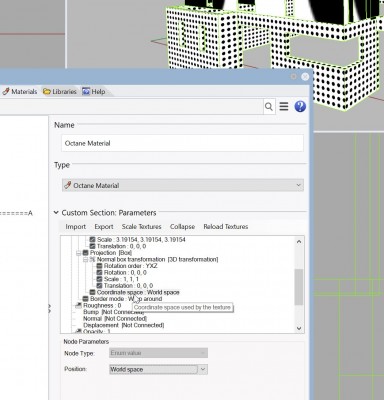Click icon beside Rotation order YXZ
Viewport: 384px width, 400px height.
pyautogui.click(x=99, y=266)
